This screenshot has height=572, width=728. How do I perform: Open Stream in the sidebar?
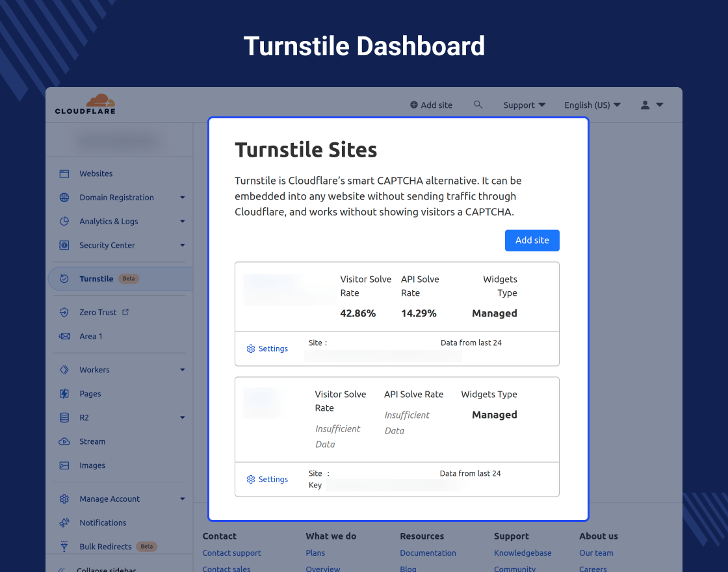[92, 441]
